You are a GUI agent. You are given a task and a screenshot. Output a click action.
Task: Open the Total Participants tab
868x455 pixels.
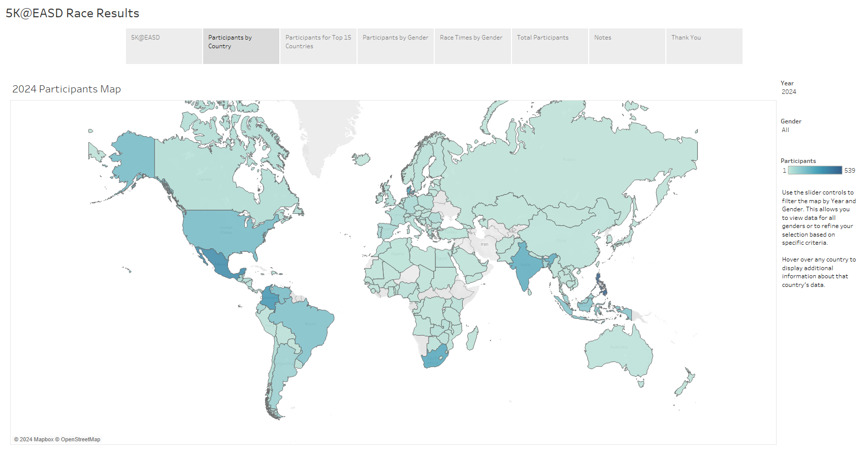(550, 46)
